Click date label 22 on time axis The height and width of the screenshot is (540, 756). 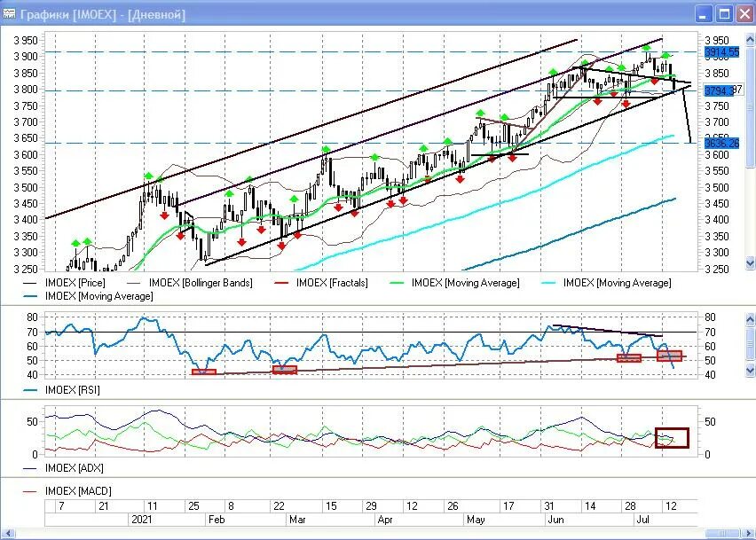coord(279,506)
